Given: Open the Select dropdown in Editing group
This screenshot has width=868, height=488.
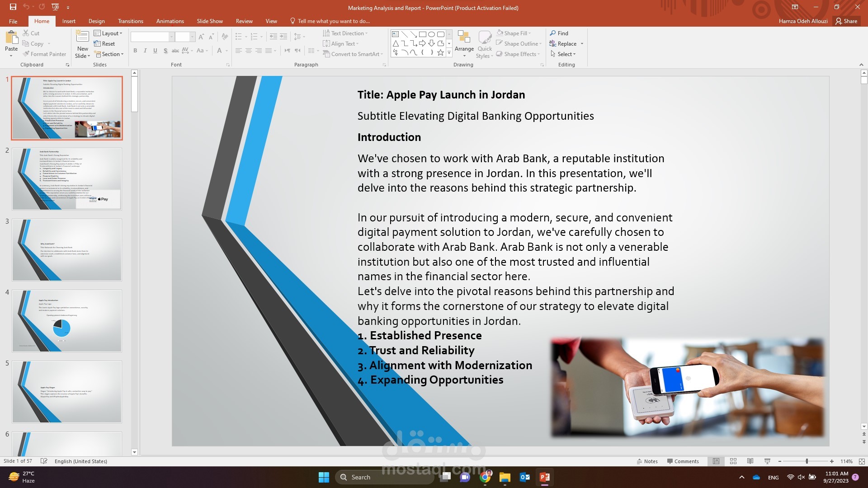Looking at the screenshot, I should pos(563,54).
